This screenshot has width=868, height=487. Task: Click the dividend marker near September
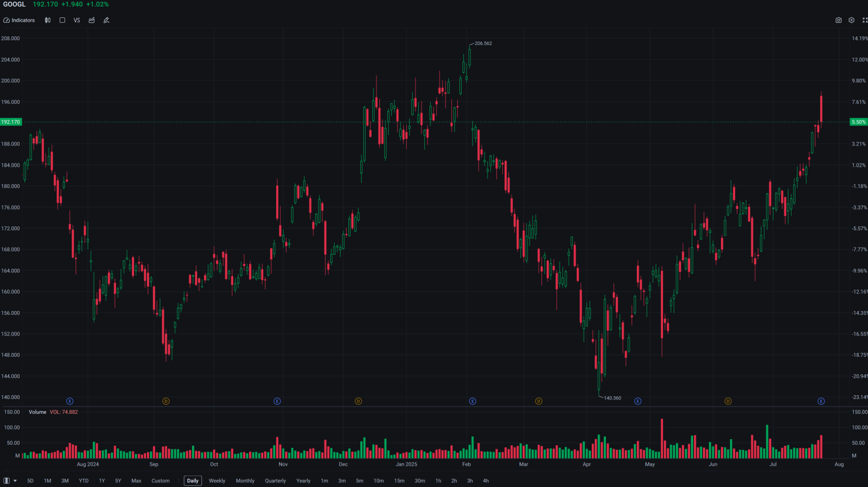[166, 401]
